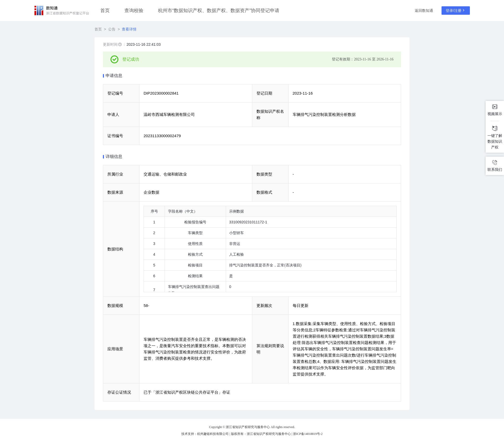Open the 查询校验 menu item
Image resolution: width=504 pixels, height=442 pixels.
tap(134, 11)
